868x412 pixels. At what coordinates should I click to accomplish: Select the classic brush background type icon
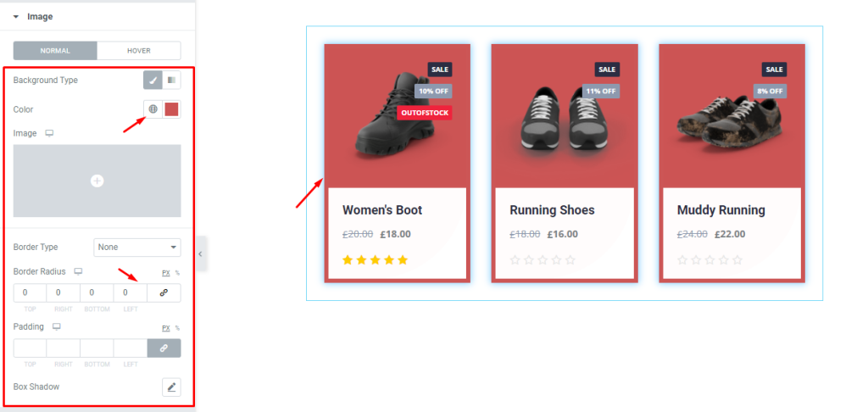153,81
